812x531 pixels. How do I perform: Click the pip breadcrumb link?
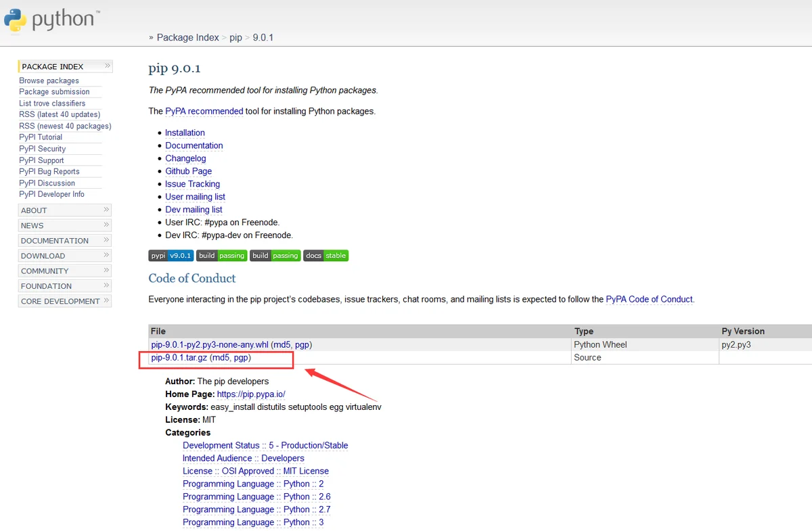[235, 38]
